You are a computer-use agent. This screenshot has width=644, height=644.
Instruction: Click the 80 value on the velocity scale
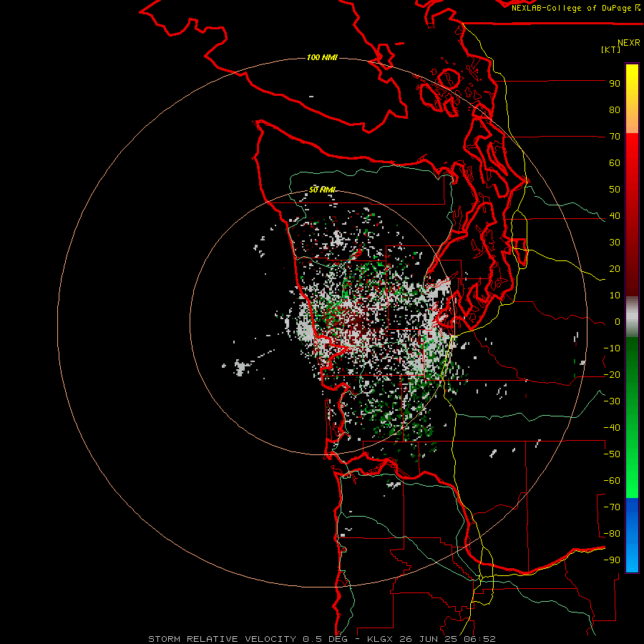[x=615, y=110]
